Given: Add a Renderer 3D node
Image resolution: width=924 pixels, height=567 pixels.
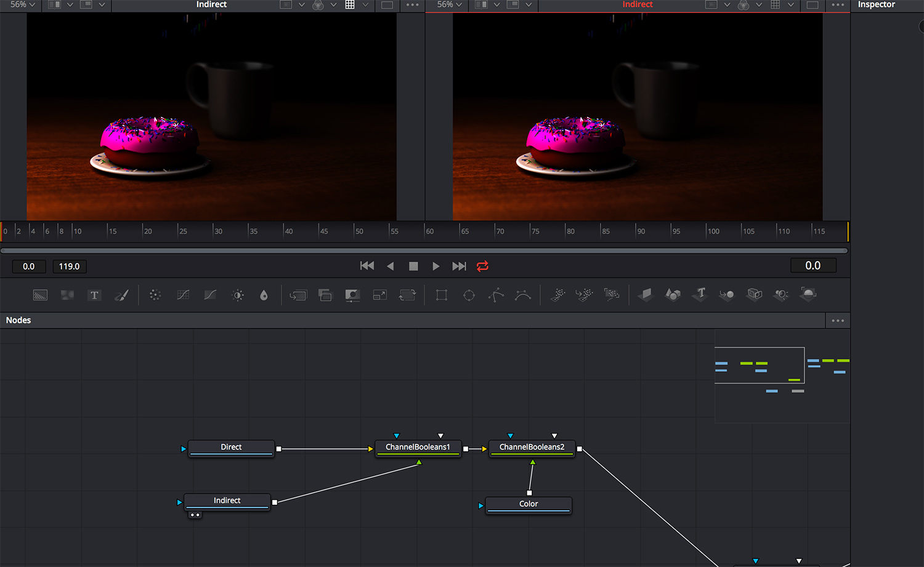Looking at the screenshot, I should tap(808, 294).
